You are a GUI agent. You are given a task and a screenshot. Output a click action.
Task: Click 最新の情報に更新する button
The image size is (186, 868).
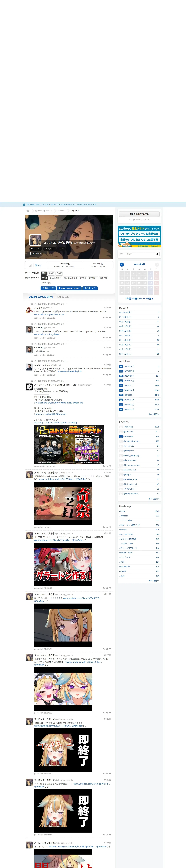click(139, 214)
